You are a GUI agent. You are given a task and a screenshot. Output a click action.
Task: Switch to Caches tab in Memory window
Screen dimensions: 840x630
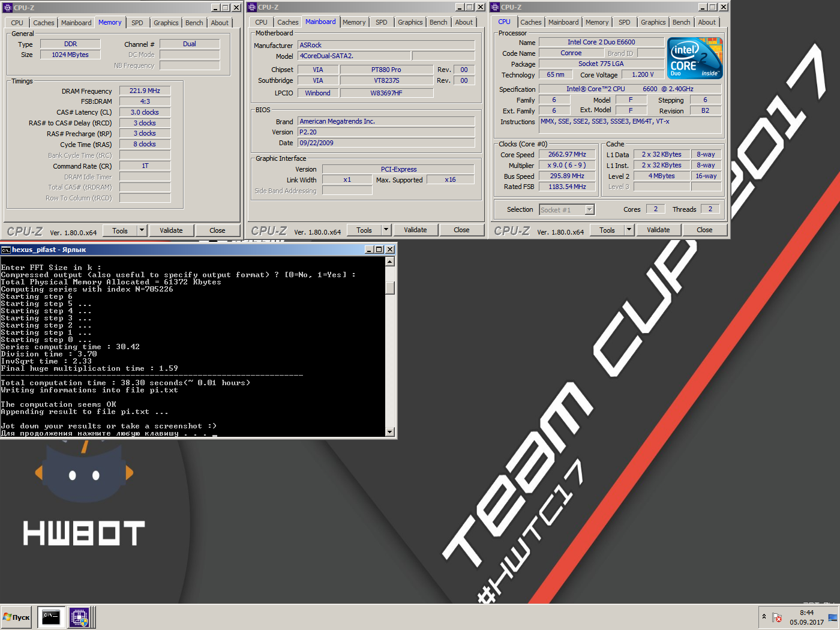[44, 23]
